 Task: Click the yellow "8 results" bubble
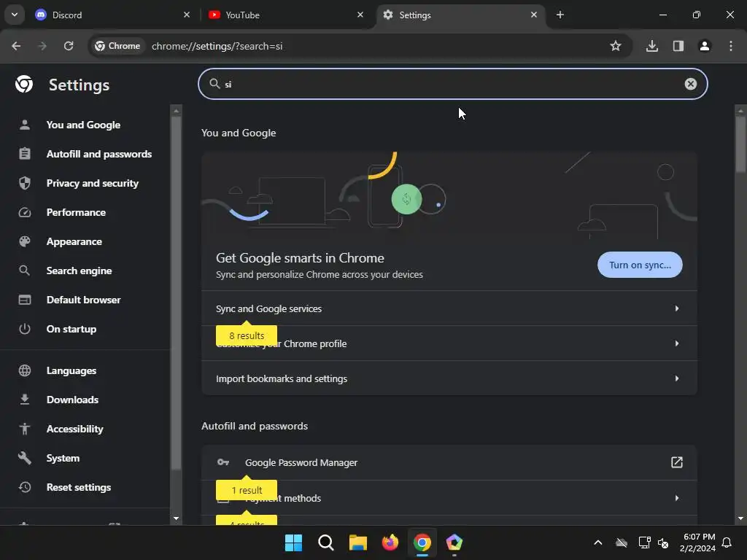247,335
